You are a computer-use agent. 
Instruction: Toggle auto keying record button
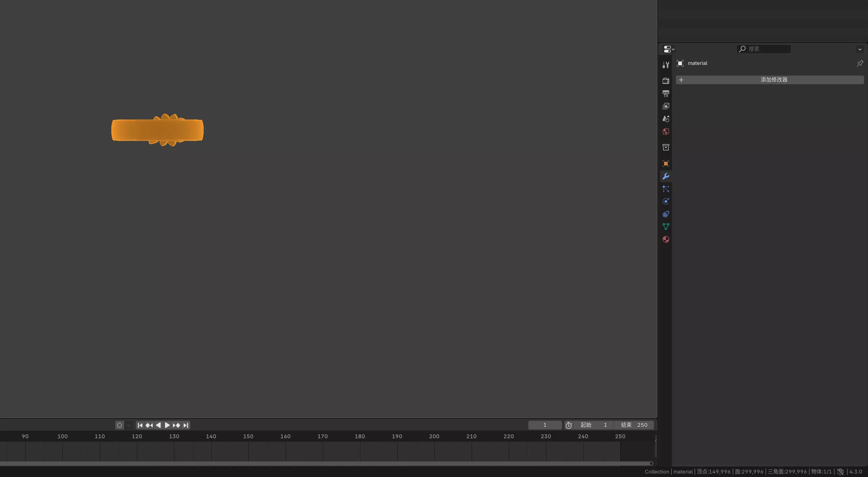point(119,425)
